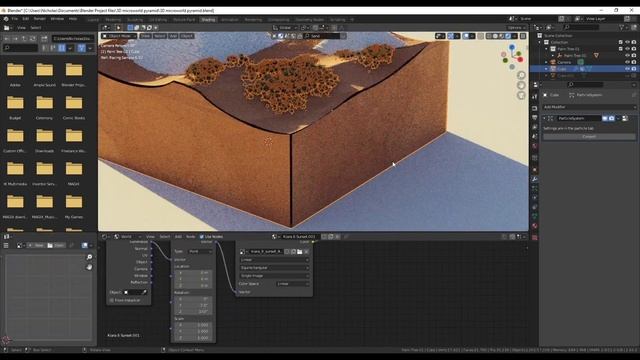Toggle the From Instancer checkbox

[x=111, y=300]
